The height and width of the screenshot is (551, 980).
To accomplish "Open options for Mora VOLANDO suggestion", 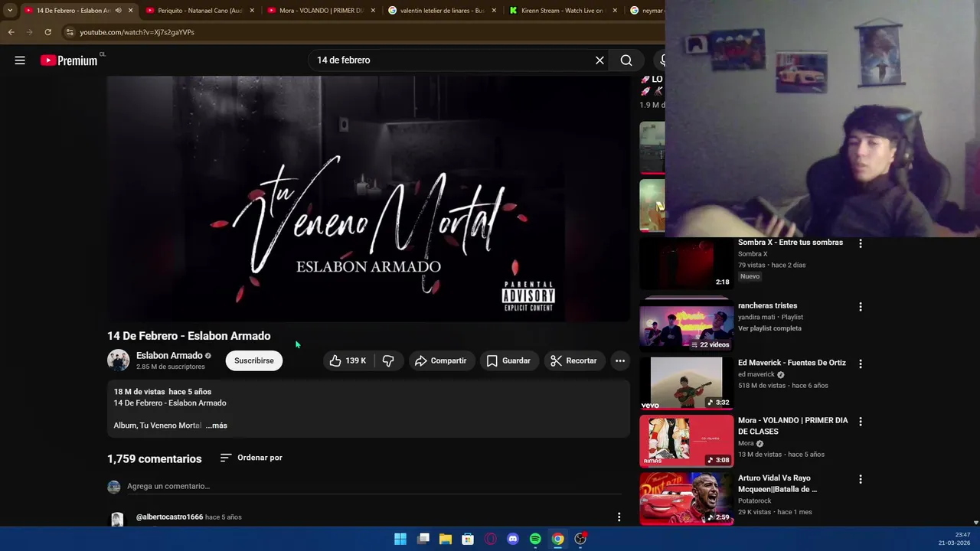I will click(861, 422).
